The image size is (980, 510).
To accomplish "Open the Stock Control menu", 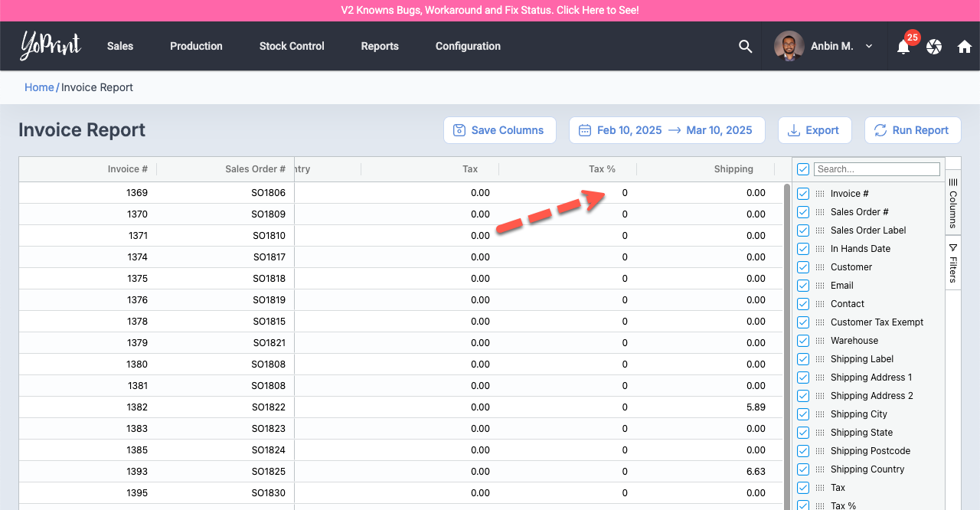I will point(292,46).
